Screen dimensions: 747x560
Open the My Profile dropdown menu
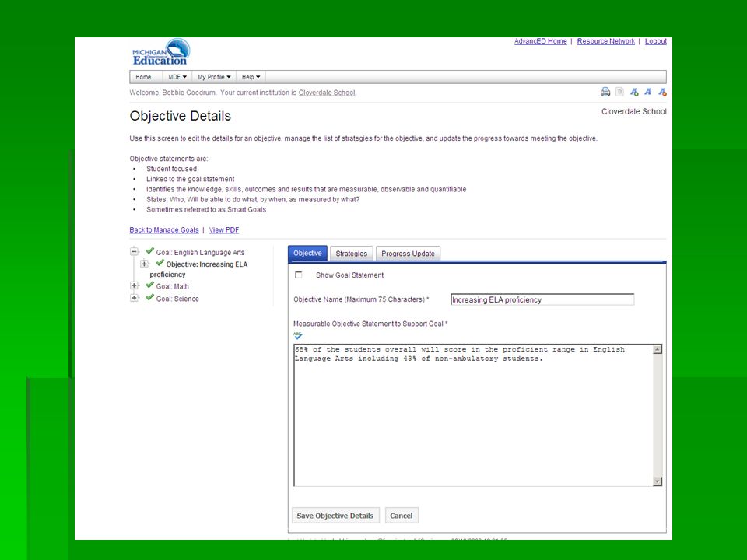(214, 77)
